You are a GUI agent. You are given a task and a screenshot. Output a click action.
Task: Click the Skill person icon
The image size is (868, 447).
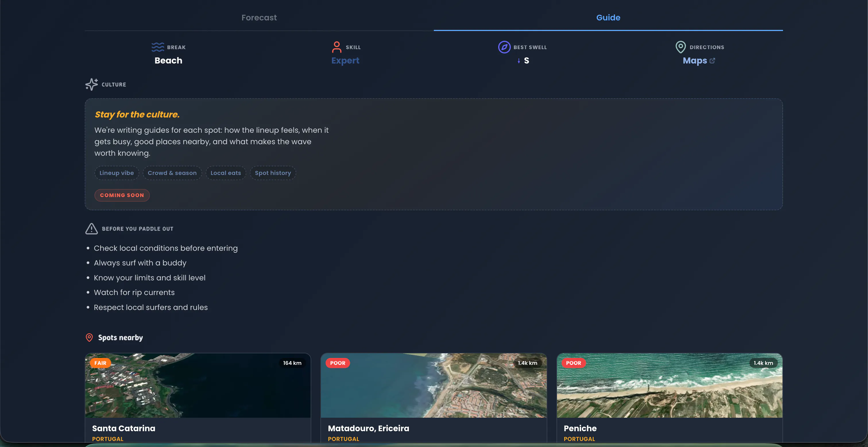[x=337, y=47]
